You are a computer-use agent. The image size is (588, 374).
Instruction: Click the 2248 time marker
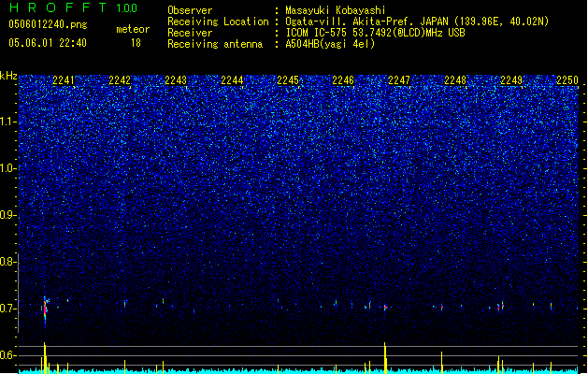[x=455, y=80]
